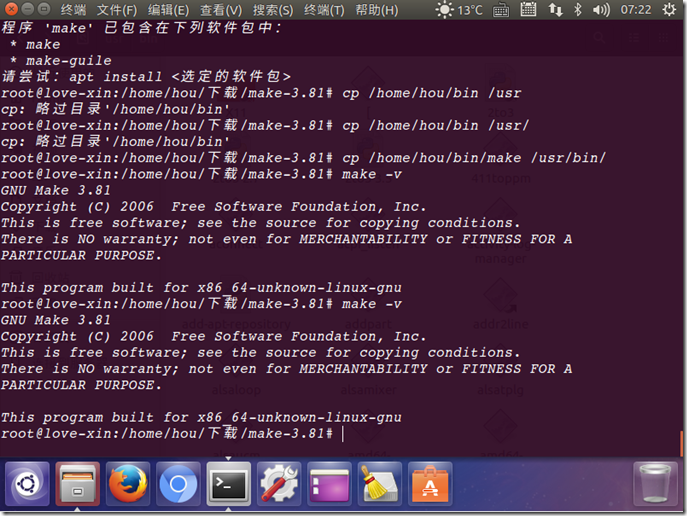Click the first 'GNU Make 3.81' output line

[56, 191]
